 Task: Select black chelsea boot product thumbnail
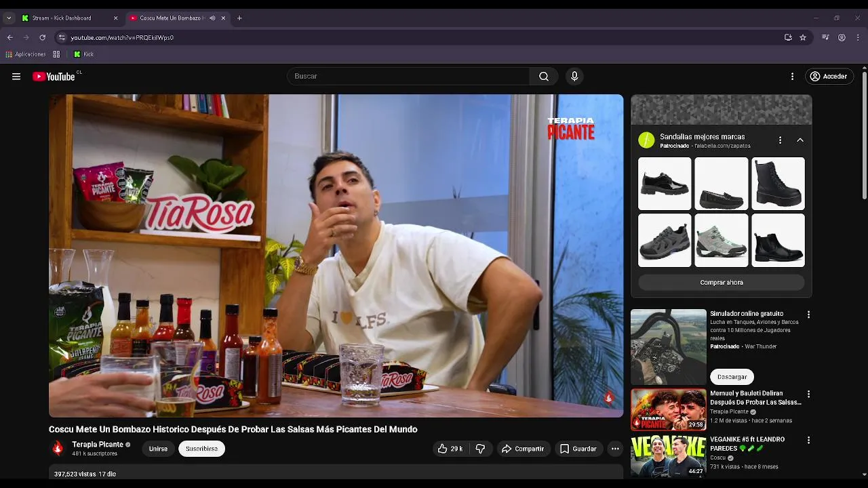click(778, 241)
